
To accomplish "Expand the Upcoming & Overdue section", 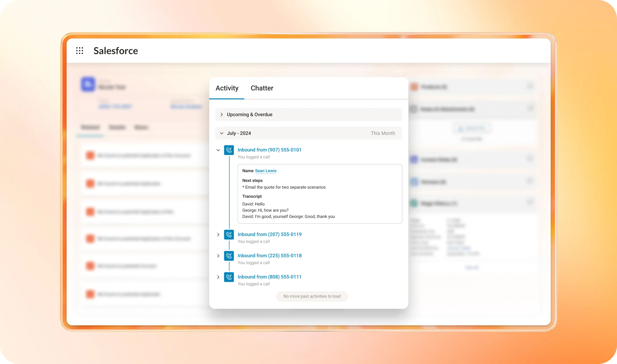I will (221, 114).
